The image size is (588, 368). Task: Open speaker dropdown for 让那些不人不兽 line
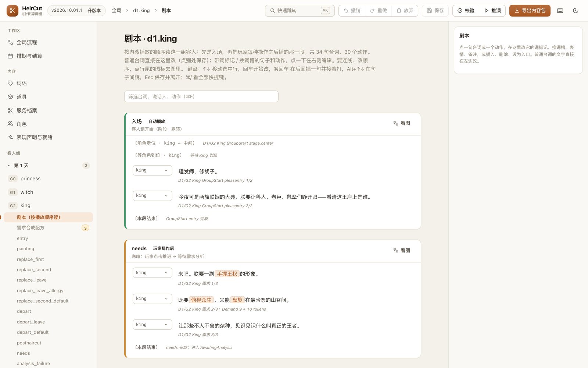pyautogui.click(x=152, y=325)
